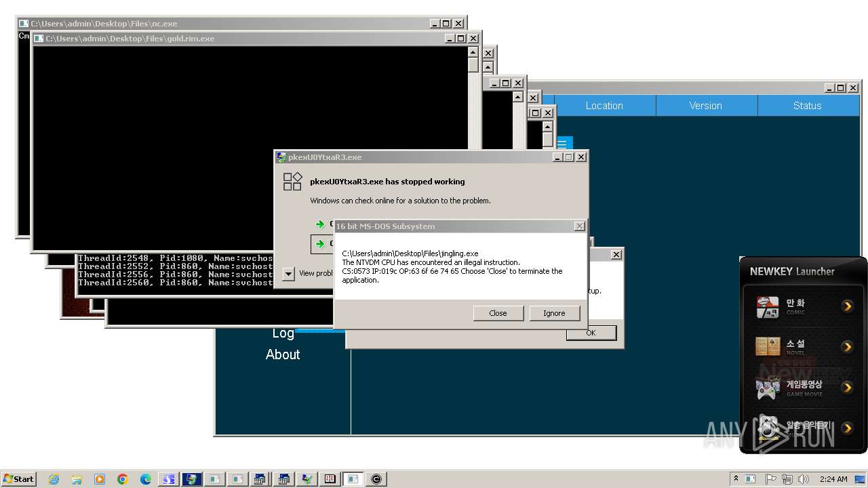Click the hamburger menu icon in blue app
Screen dimensions: 868x488
click(563, 144)
